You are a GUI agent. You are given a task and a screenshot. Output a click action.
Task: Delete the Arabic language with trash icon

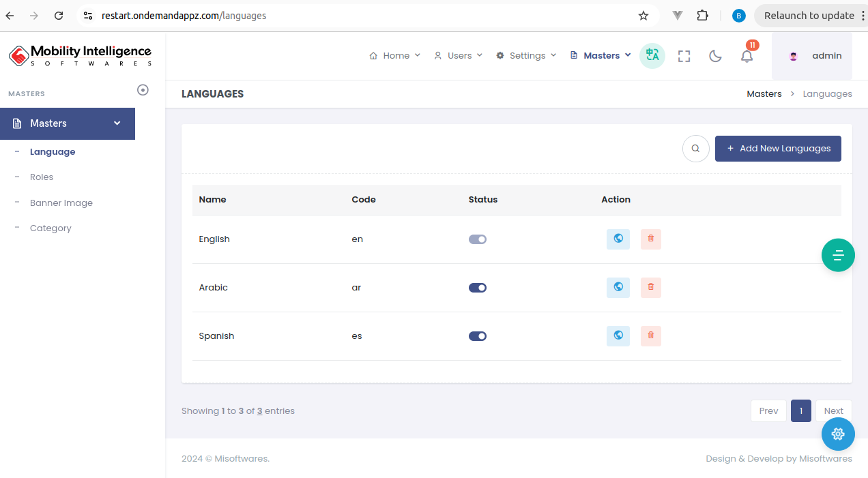pos(650,288)
